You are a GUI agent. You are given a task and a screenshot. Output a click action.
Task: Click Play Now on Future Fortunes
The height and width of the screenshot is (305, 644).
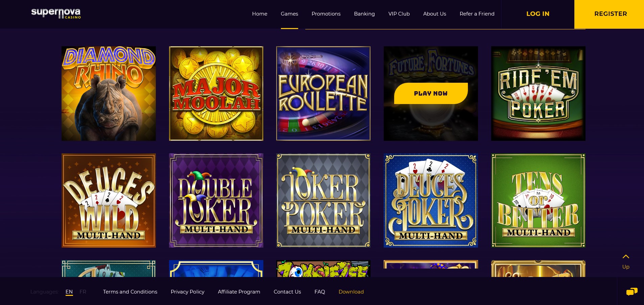point(431,93)
